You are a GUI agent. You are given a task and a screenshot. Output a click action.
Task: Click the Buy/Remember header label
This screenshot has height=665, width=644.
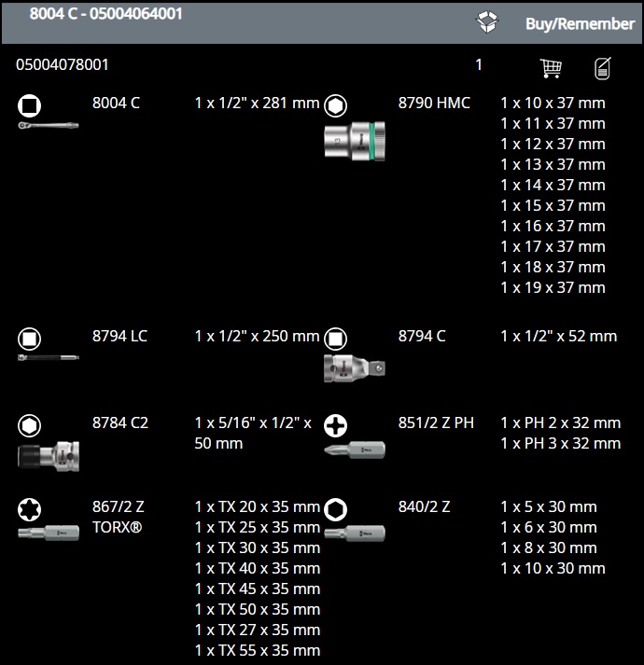580,23
